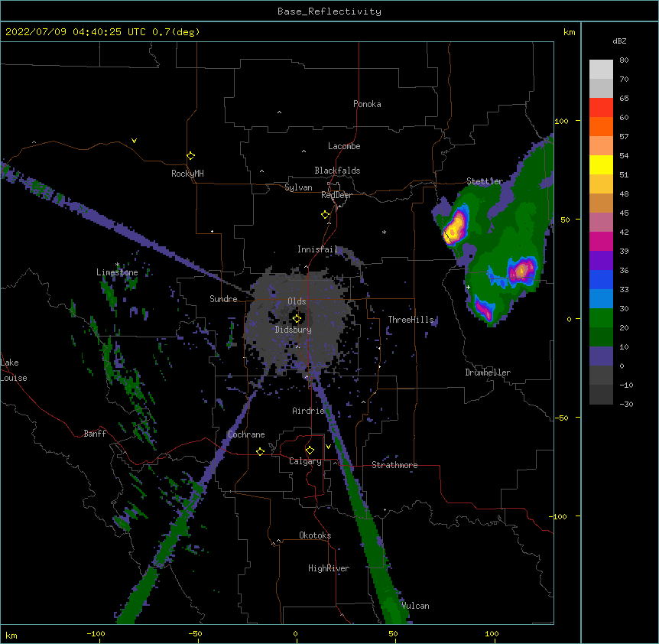Click the yellow station marker south of RedDeer
Viewport: 659px width, 644px height.
[x=325, y=214]
